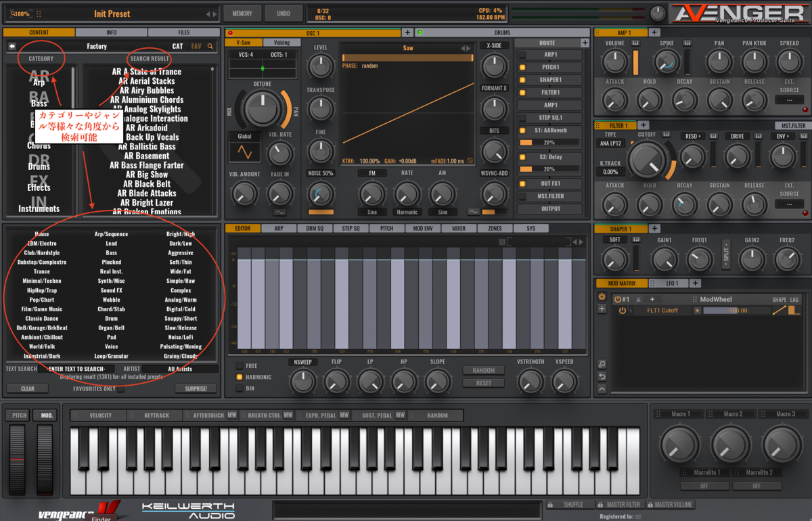Image resolution: width=812 pixels, height=521 pixels.
Task: Click the magnifier search icon next to FAV
Action: tap(210, 47)
